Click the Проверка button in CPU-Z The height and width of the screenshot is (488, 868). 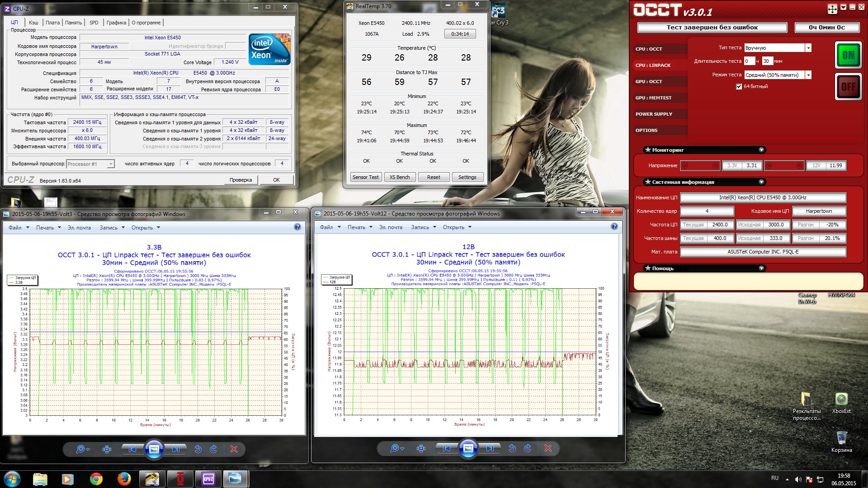pyautogui.click(x=241, y=180)
